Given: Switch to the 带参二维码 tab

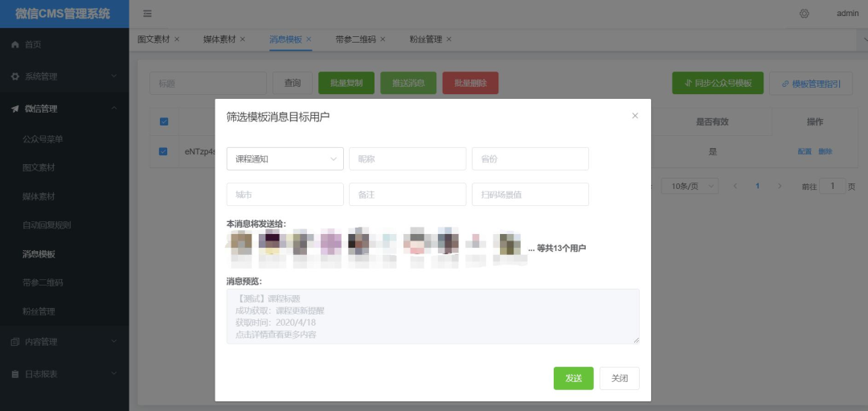Looking at the screenshot, I should (355, 39).
